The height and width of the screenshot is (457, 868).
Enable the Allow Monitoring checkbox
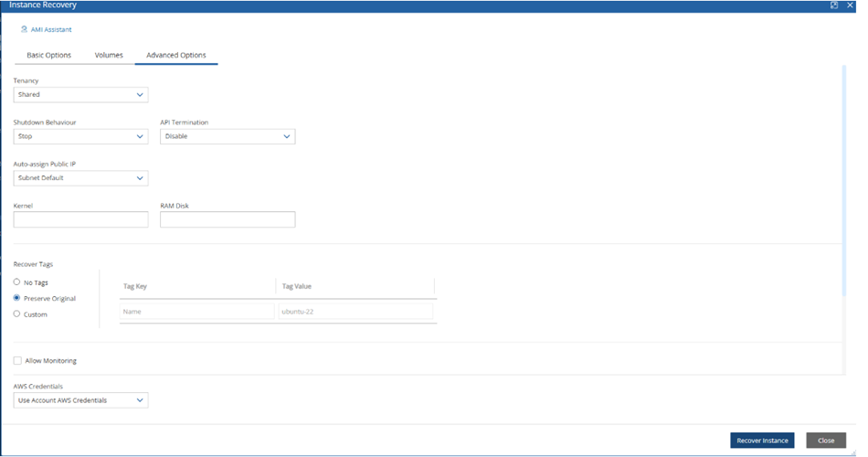click(x=18, y=361)
